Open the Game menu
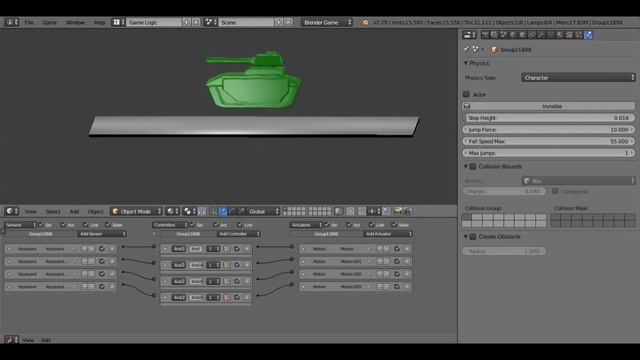The height and width of the screenshot is (360, 640). (49, 22)
